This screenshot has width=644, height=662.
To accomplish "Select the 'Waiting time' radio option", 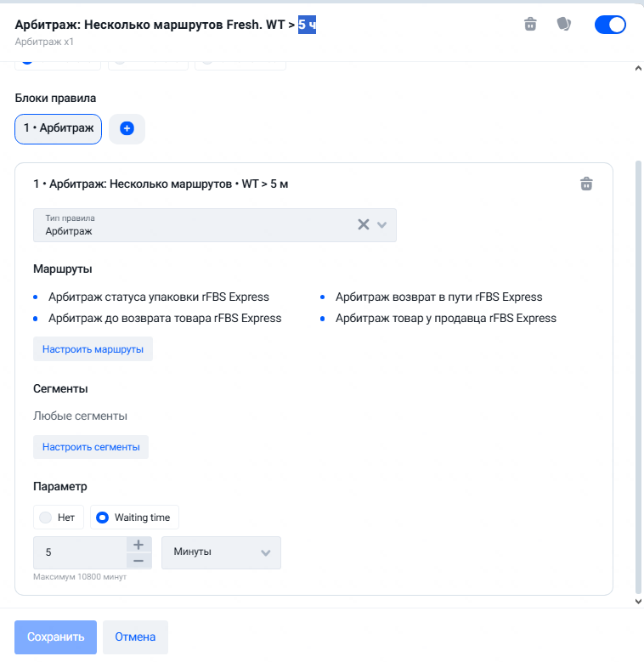I will point(134,518).
